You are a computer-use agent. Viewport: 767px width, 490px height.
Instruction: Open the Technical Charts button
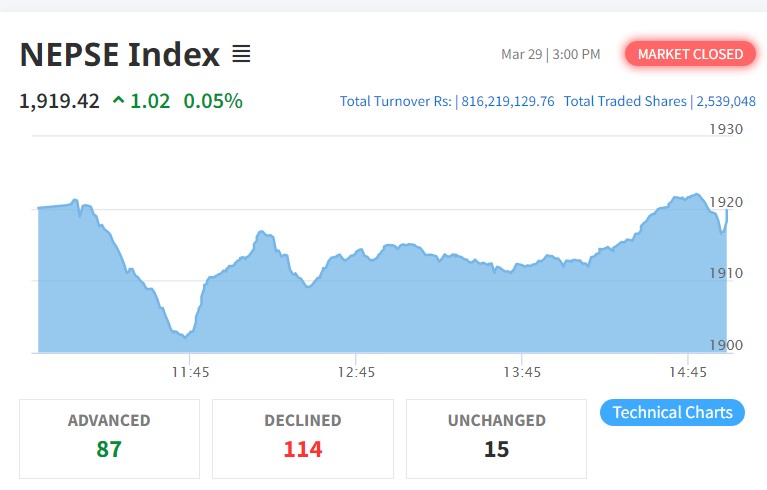coord(672,413)
